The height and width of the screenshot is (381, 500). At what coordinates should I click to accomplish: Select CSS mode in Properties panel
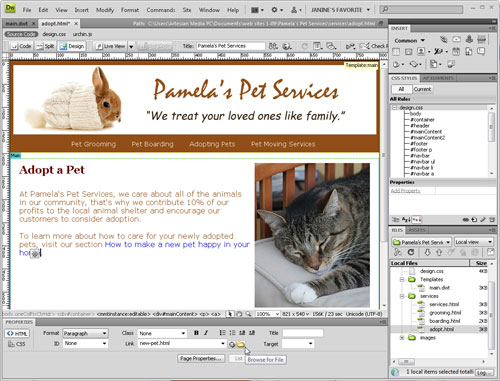(x=17, y=344)
